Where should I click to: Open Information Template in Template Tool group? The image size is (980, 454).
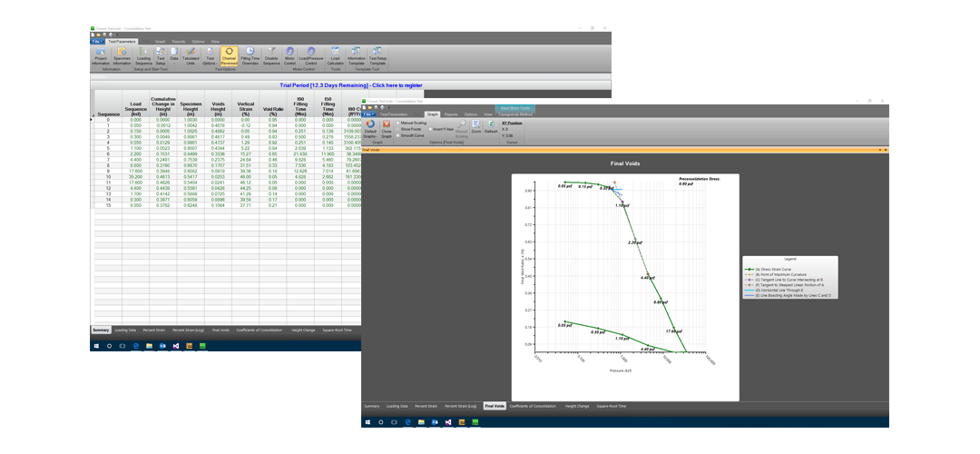357,55
